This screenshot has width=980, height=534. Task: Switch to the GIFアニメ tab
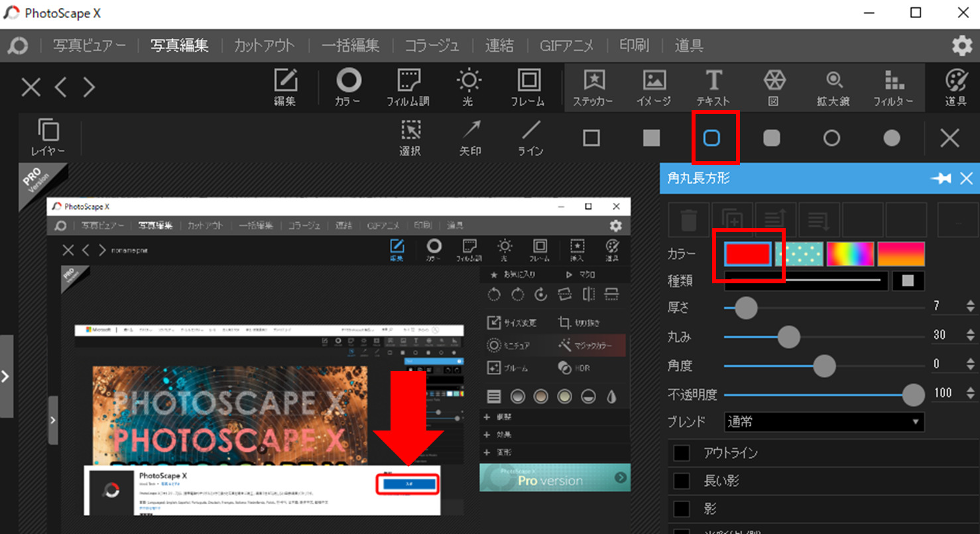coord(566,46)
